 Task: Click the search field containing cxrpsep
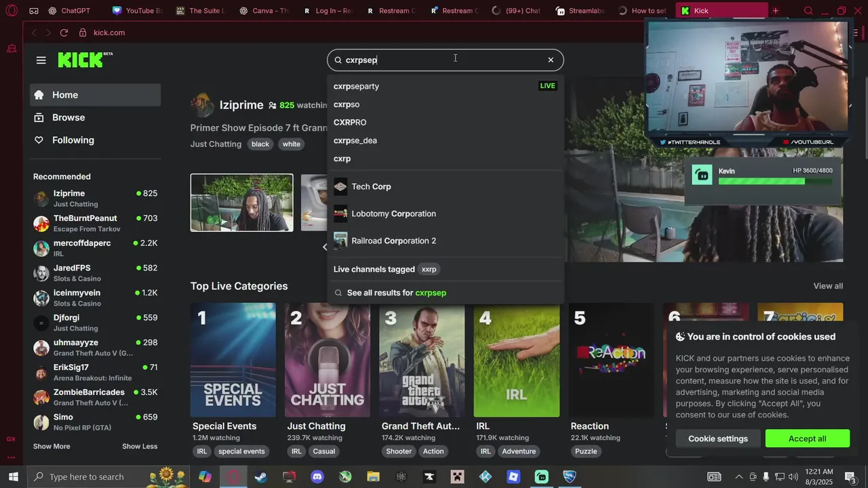point(445,60)
